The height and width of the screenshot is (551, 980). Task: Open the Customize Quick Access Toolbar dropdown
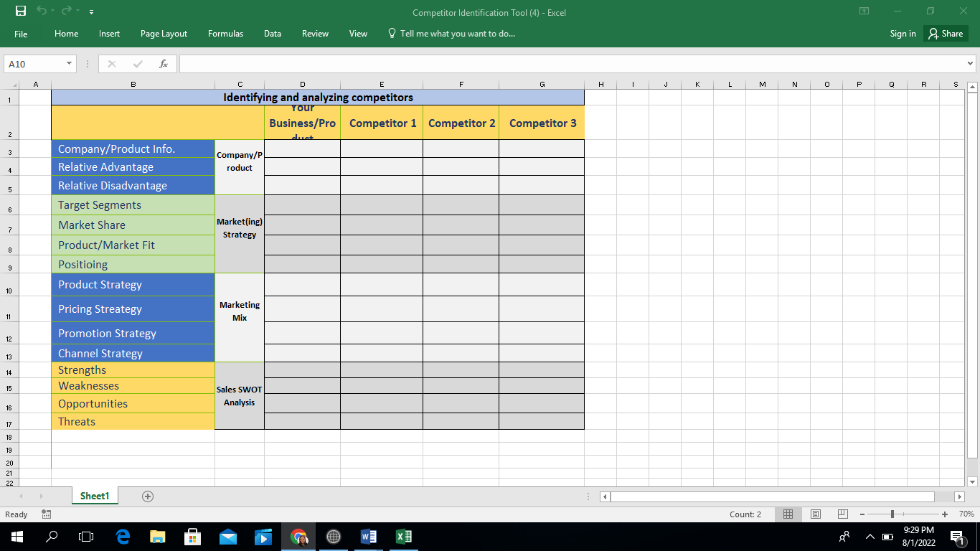tap(91, 11)
